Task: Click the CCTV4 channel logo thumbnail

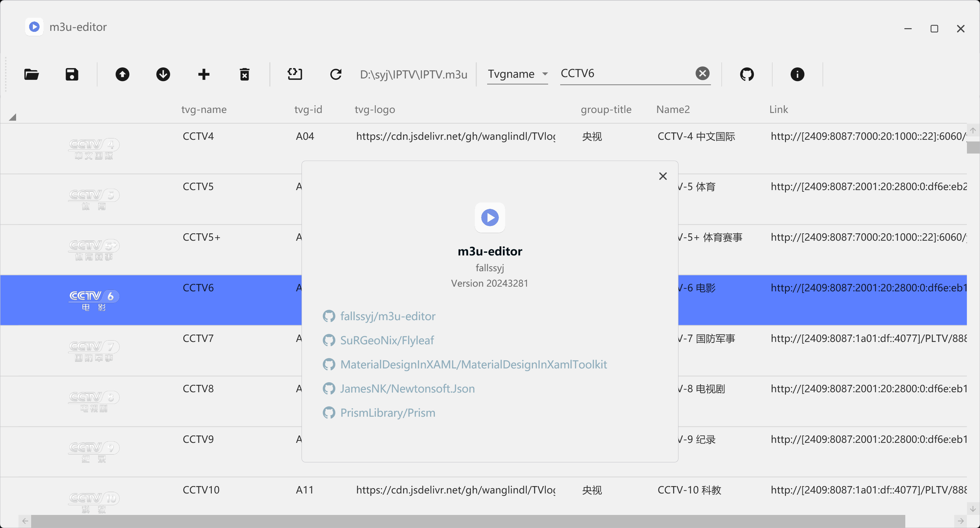Action: [x=93, y=149]
